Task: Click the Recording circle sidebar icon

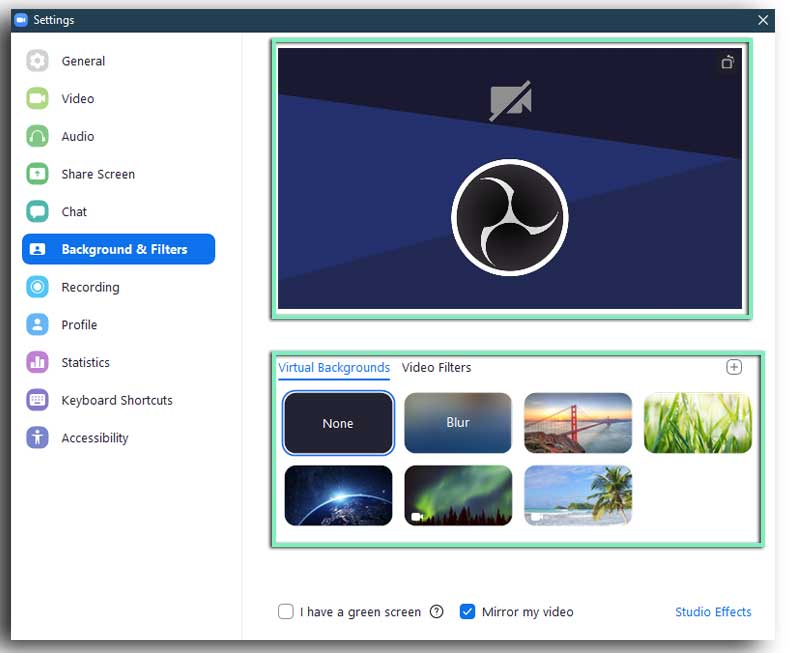Action: 37,287
